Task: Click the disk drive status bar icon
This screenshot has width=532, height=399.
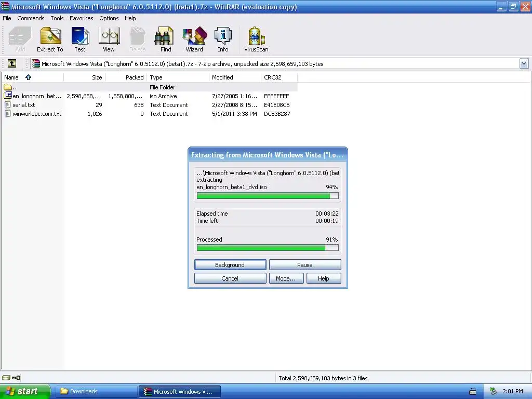Action: pos(6,378)
